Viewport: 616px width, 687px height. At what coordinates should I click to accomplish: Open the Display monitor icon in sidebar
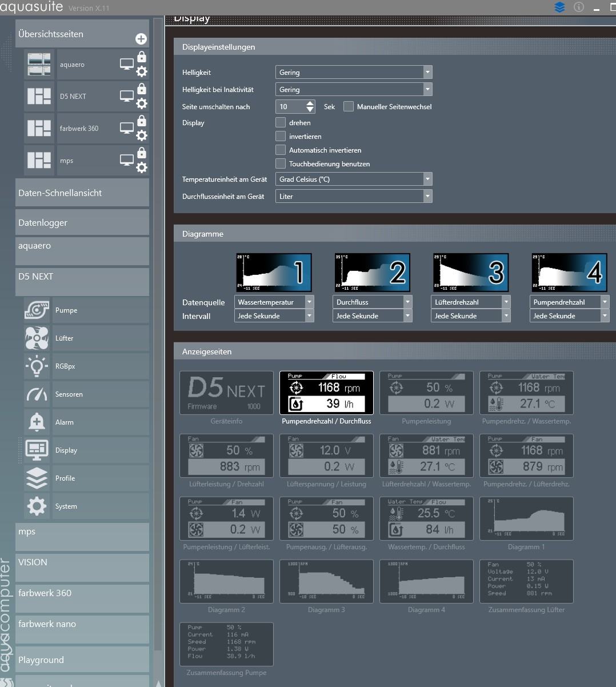coord(37,450)
